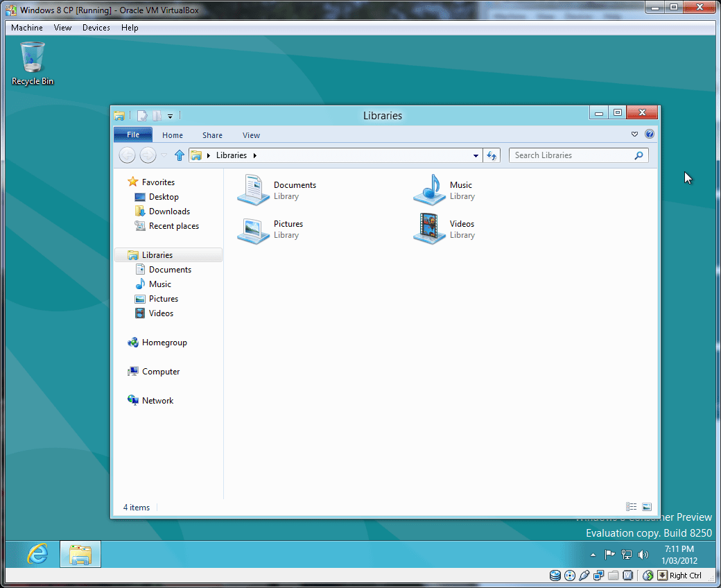Click the Forward navigation arrow

(x=148, y=155)
